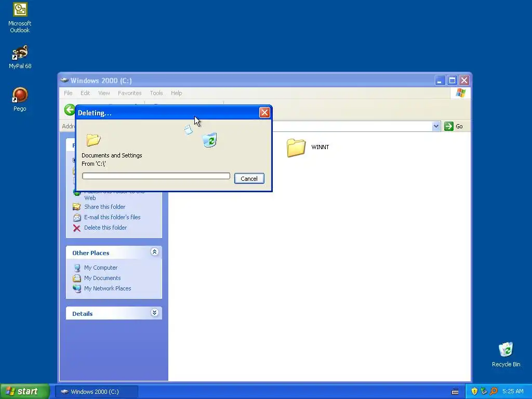Click Share this folder link

[x=104, y=207]
